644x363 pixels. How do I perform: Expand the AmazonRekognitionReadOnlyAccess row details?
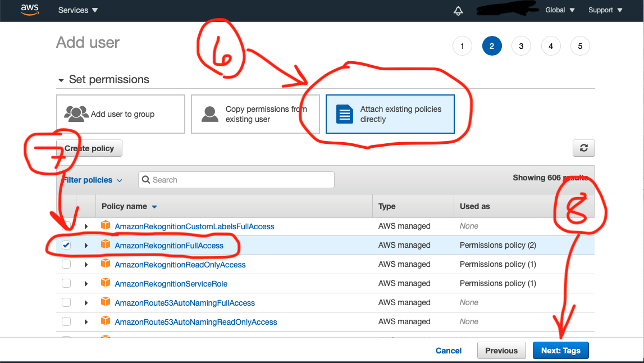(86, 265)
